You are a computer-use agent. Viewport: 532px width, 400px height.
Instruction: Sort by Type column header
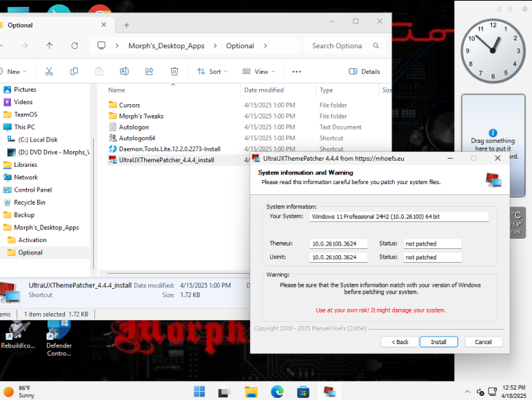pyautogui.click(x=326, y=90)
